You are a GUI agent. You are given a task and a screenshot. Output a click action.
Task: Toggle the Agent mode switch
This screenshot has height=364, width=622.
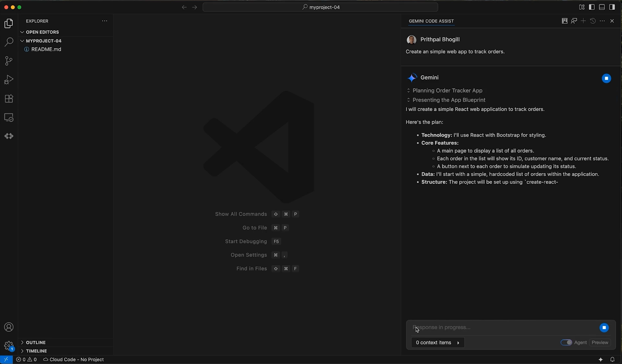click(566, 343)
